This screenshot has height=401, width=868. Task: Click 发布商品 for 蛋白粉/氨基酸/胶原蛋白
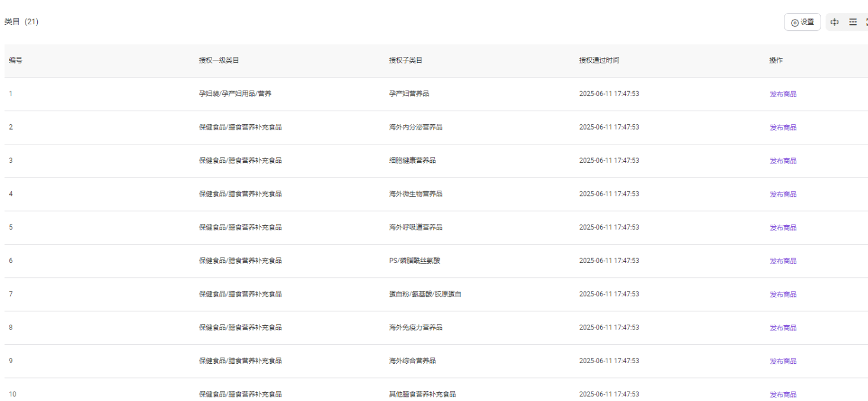[x=783, y=294]
